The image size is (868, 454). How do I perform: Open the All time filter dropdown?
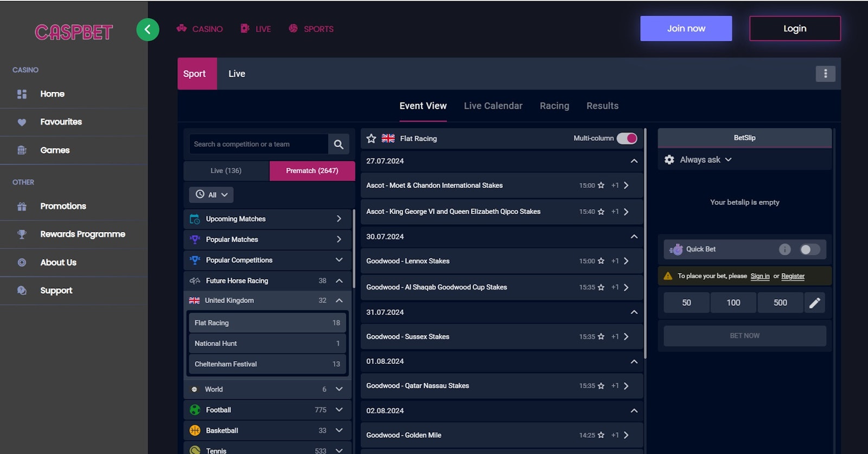click(x=212, y=195)
